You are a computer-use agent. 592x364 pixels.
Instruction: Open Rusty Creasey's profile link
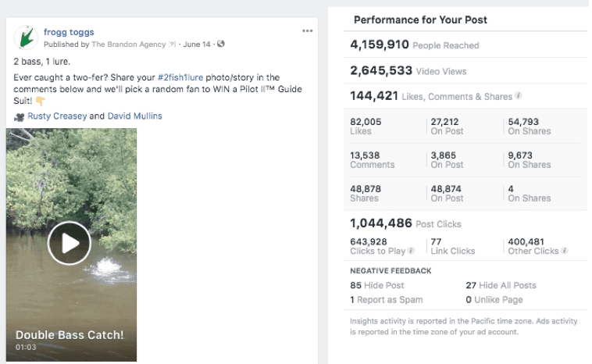click(x=57, y=116)
